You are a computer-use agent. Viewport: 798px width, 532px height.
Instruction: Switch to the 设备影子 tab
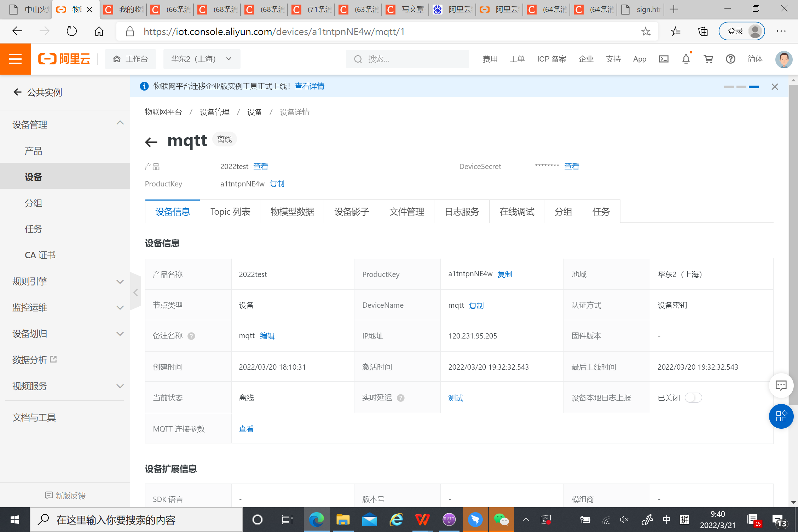(x=351, y=212)
